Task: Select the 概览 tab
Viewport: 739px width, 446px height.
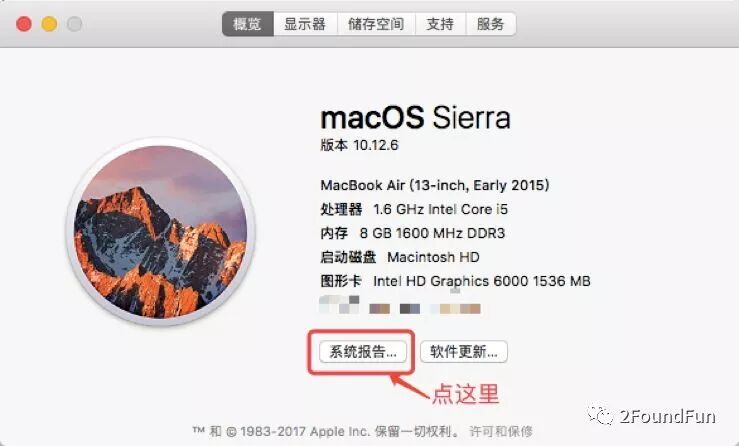Action: click(x=248, y=24)
